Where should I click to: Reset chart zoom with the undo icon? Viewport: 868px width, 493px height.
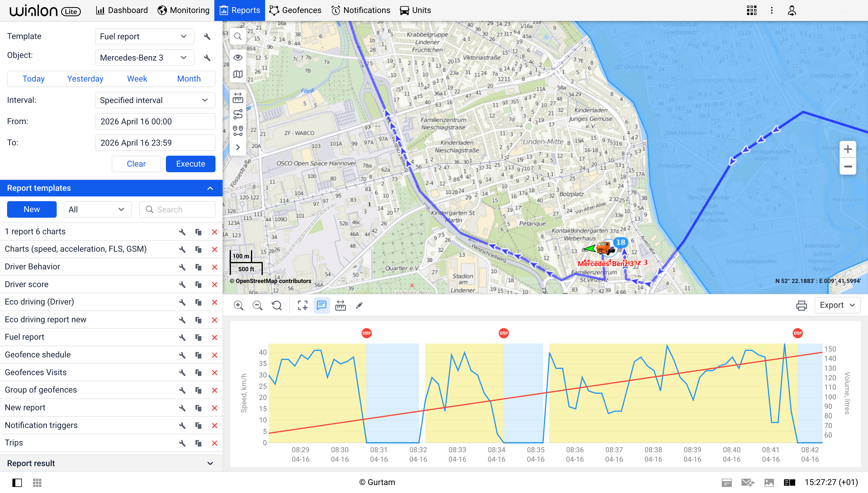[277, 305]
